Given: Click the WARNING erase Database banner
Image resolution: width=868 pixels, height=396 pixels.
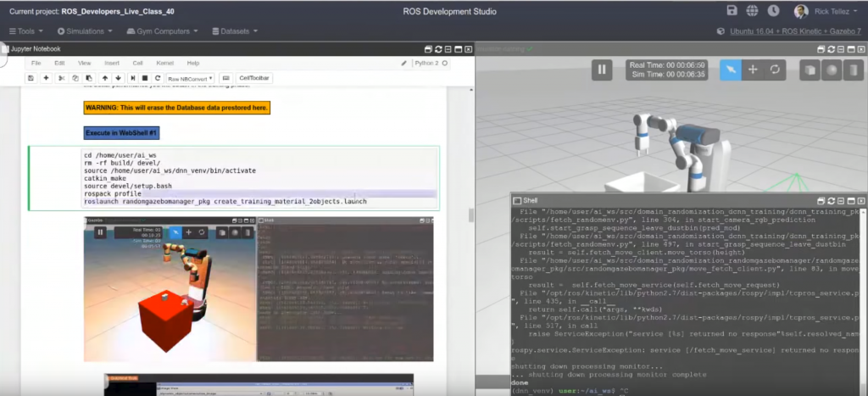Looking at the screenshot, I should tap(177, 108).
